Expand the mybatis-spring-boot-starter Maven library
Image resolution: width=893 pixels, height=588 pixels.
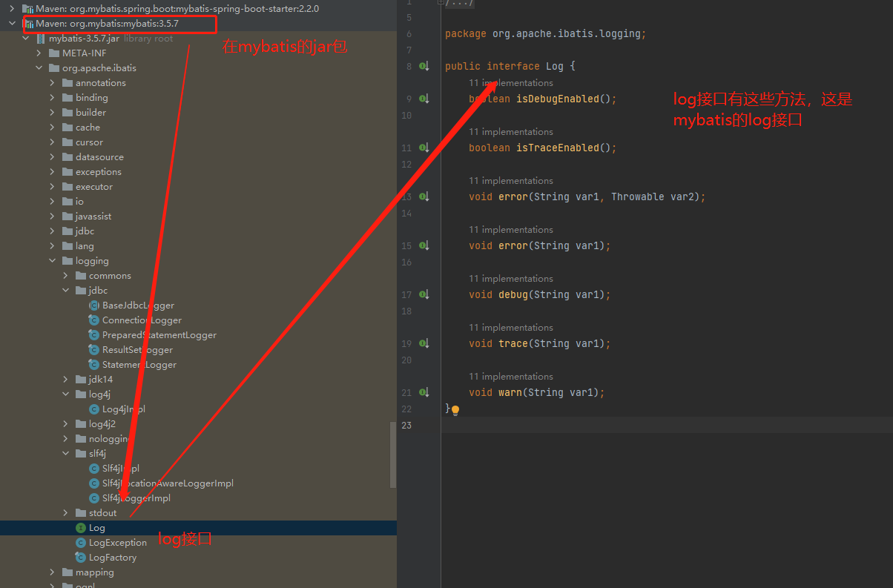(x=12, y=9)
